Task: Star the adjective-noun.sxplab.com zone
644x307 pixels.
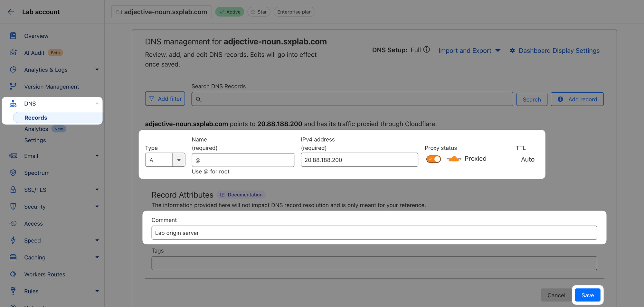Action: pyautogui.click(x=259, y=12)
